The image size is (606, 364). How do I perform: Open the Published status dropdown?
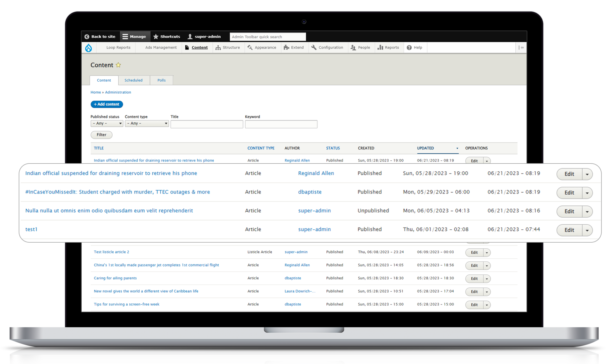coord(107,123)
